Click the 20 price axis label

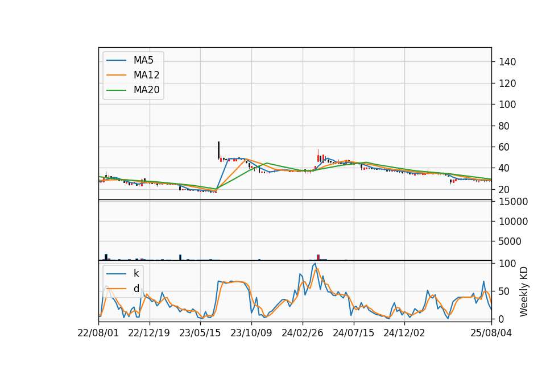pyautogui.click(x=504, y=190)
